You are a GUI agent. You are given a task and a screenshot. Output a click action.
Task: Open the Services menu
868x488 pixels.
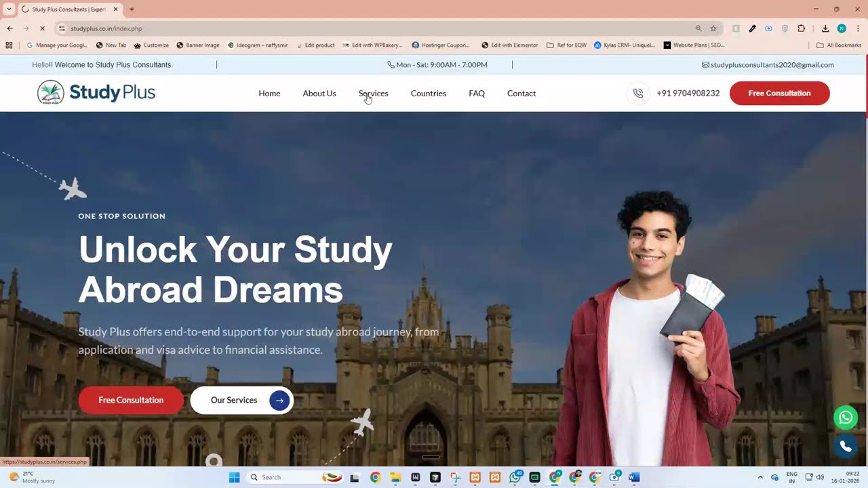374,94
